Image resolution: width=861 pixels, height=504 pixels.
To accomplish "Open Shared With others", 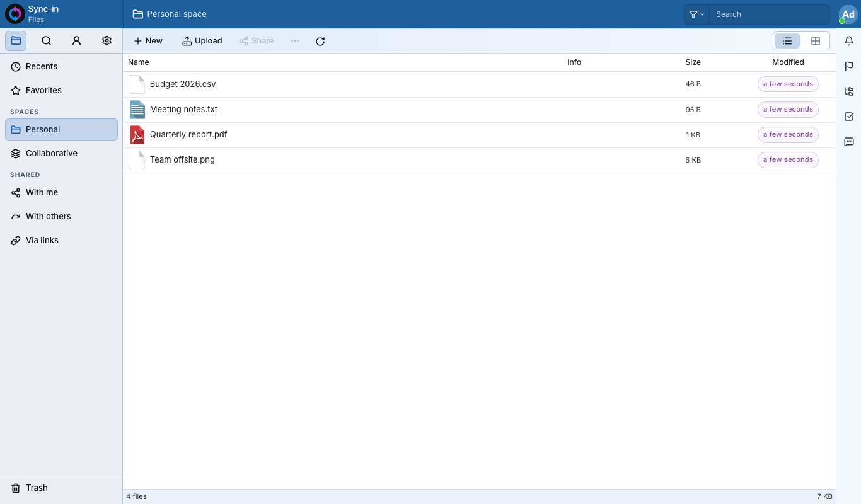I will (x=61, y=217).
